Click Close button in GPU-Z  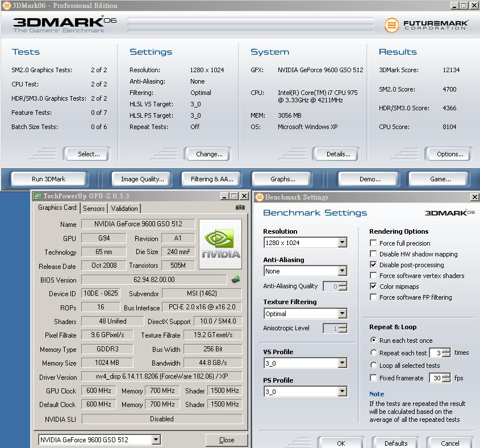[227, 439]
